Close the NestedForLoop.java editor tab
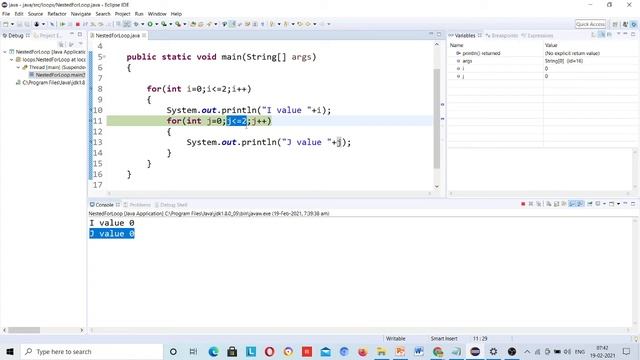This screenshot has width=640, height=360. (144, 36)
